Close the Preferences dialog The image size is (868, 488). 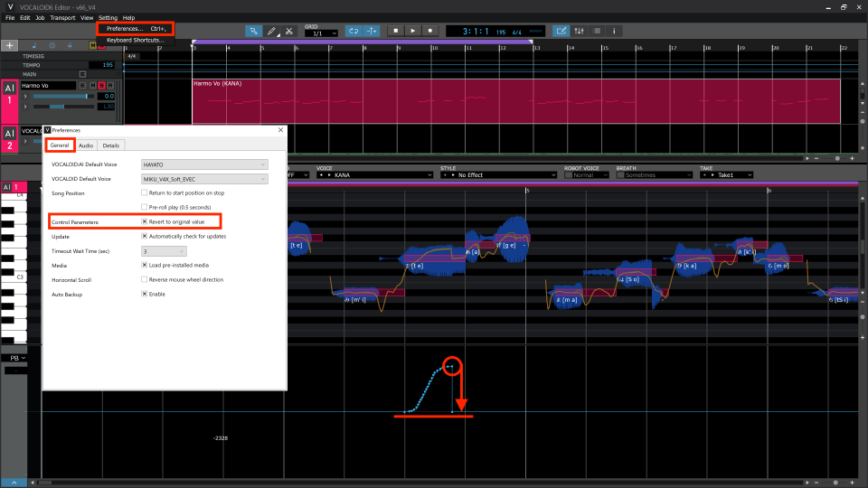(280, 130)
